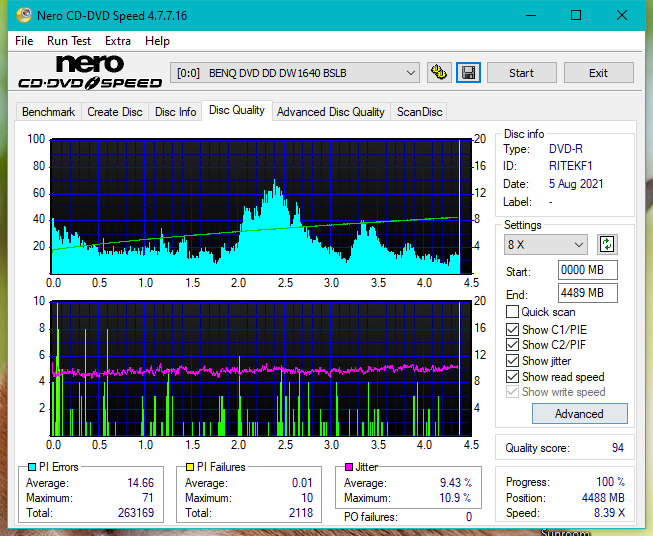Click the End 4489 MB input field

point(588,293)
